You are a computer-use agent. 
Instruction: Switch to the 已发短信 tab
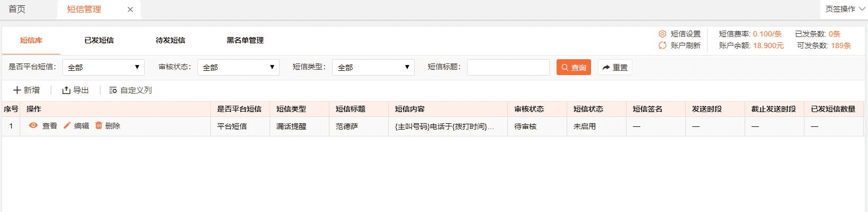point(99,40)
